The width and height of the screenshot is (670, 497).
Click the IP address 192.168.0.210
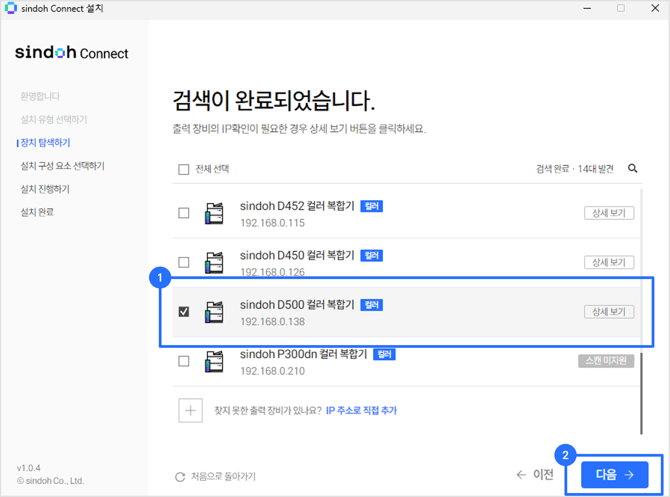[273, 371]
